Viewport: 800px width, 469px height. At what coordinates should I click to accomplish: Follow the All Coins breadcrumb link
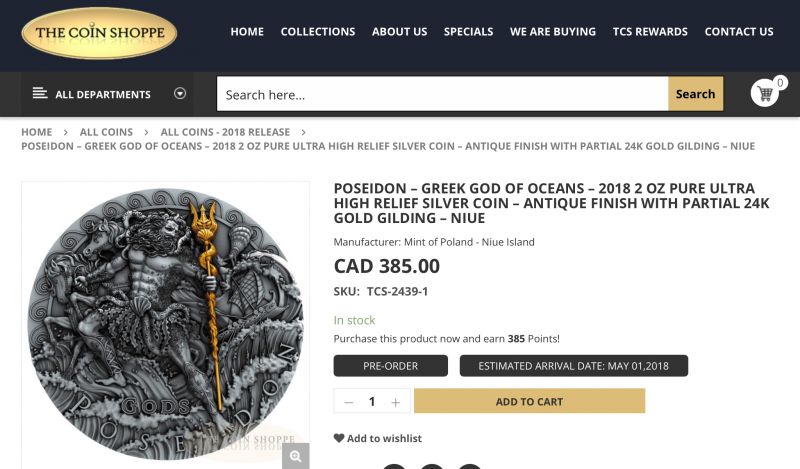pyautogui.click(x=106, y=132)
